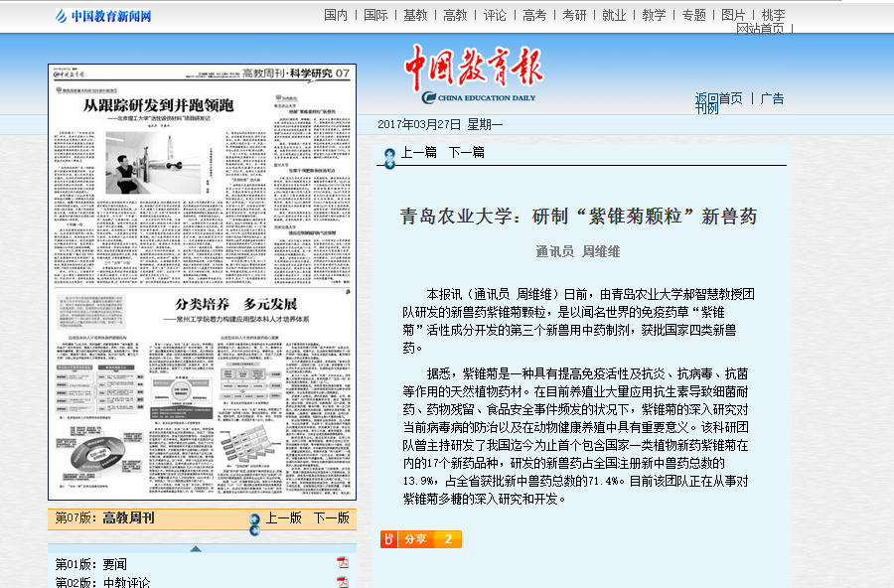The width and height of the screenshot is (894, 588).
Task: Click the 第07版：高教周刊 heading
Action: 105,517
